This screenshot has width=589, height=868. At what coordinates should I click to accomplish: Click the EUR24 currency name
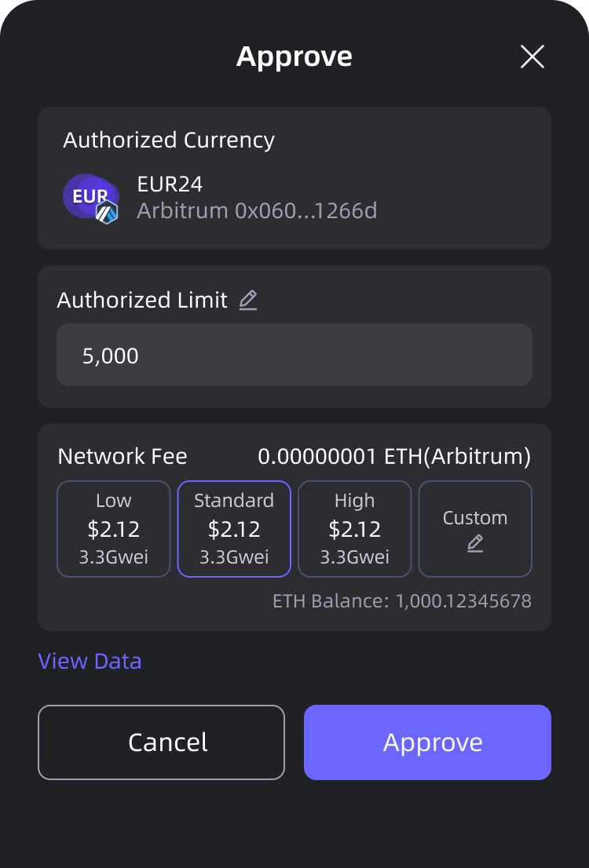(x=170, y=185)
